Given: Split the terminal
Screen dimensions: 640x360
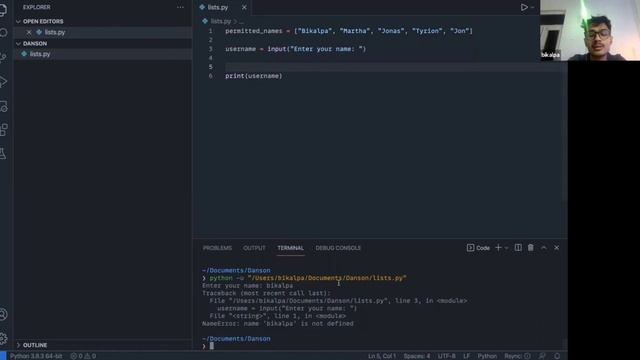Looking at the screenshot, I should 518,248.
